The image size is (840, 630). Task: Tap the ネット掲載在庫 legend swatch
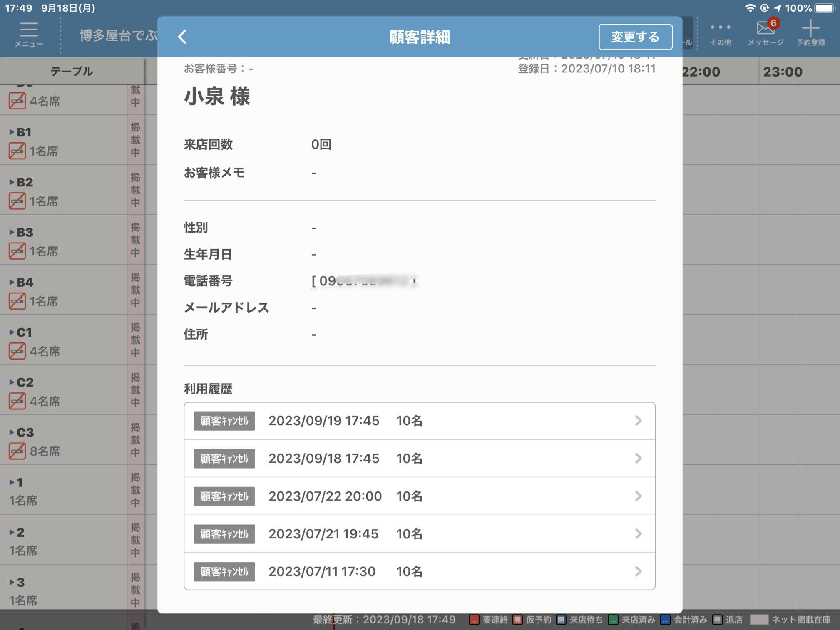click(758, 620)
